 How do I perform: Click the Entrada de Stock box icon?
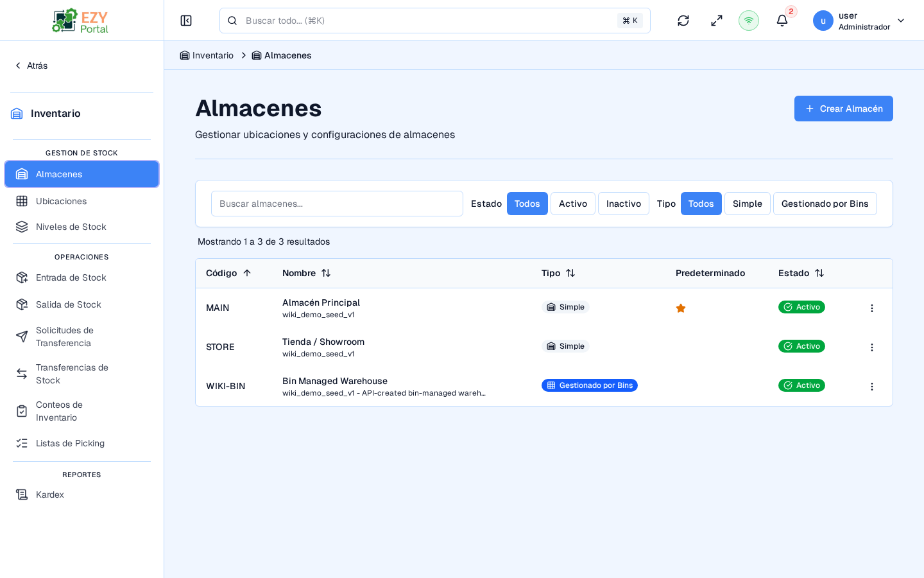coord(22,277)
